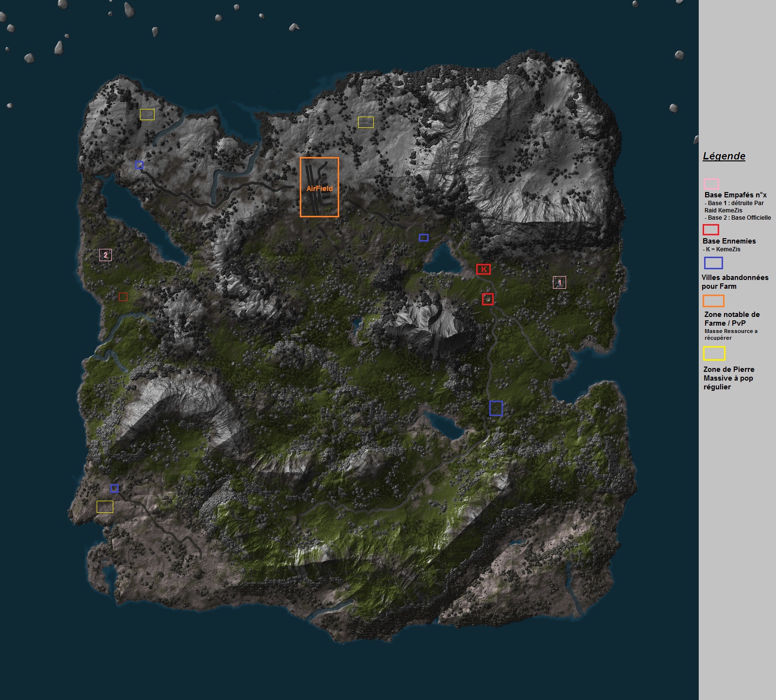
Task: Click the 'Masse Ressource a récupérer' note
Action: [731, 334]
